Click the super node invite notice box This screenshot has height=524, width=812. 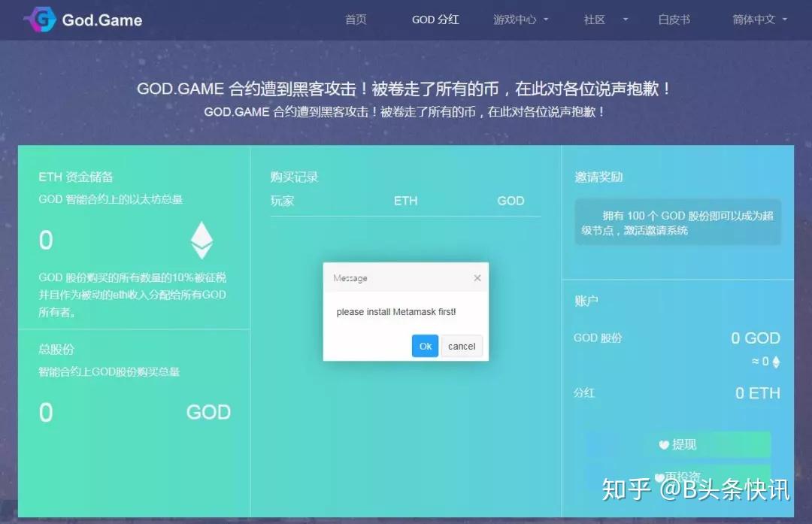pos(678,222)
